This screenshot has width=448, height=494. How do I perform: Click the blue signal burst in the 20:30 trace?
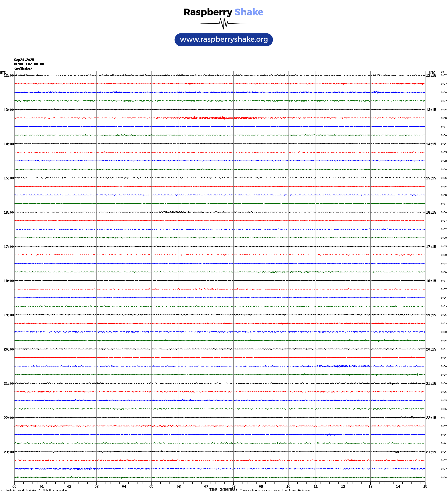tap(340, 366)
